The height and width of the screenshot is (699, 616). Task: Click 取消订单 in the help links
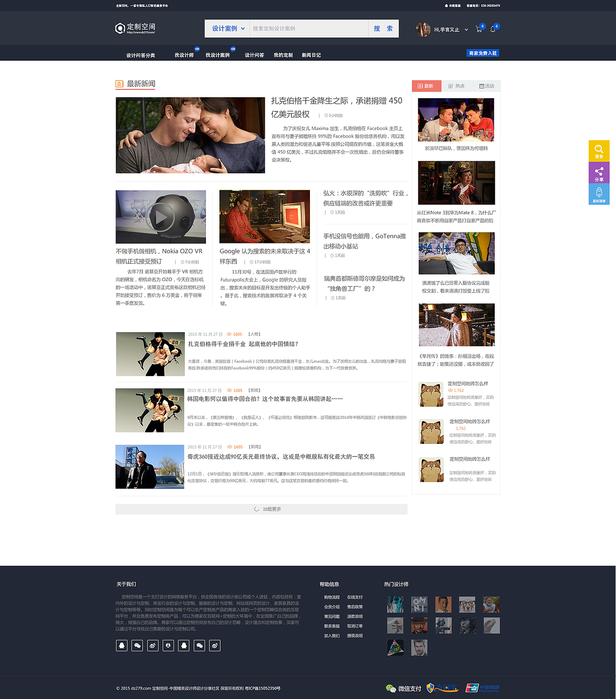pyautogui.click(x=355, y=626)
